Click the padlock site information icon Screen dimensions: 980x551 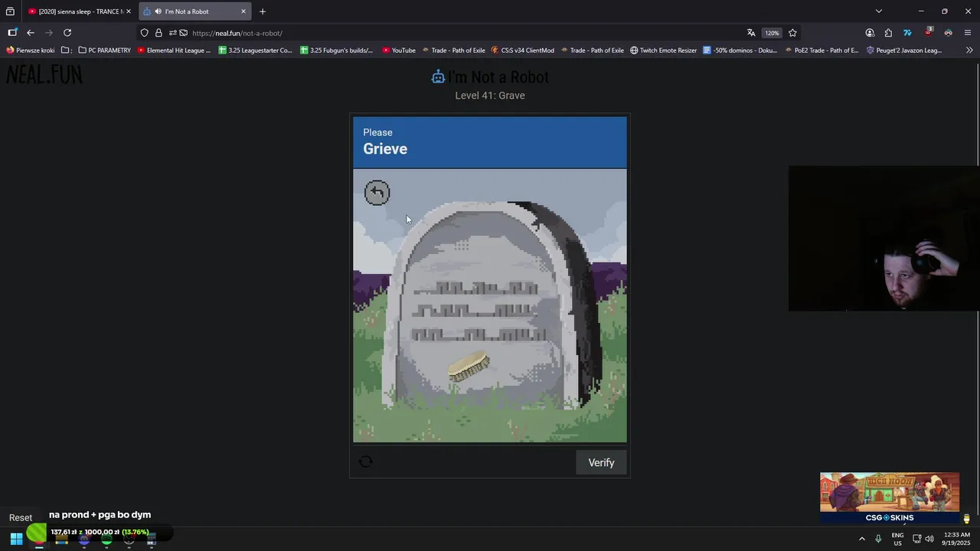pyautogui.click(x=158, y=33)
